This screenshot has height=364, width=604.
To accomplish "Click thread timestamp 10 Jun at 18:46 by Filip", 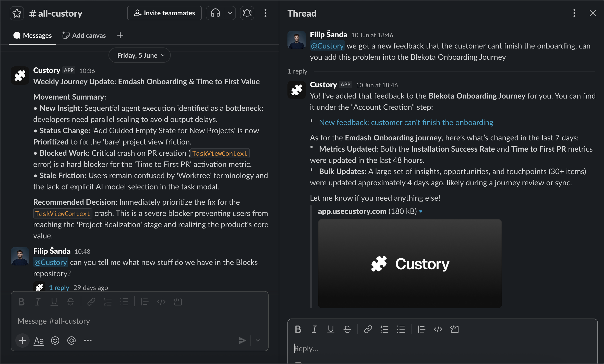I will coord(372,35).
